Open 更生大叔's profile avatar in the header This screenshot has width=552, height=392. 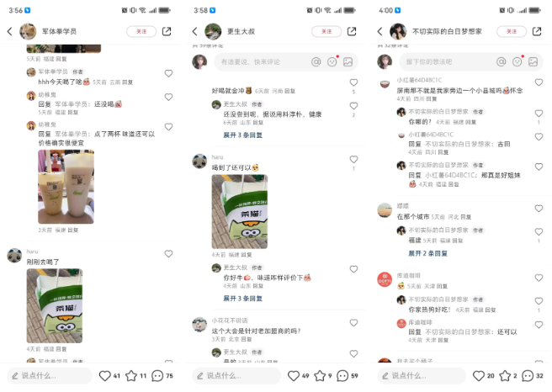(x=213, y=31)
